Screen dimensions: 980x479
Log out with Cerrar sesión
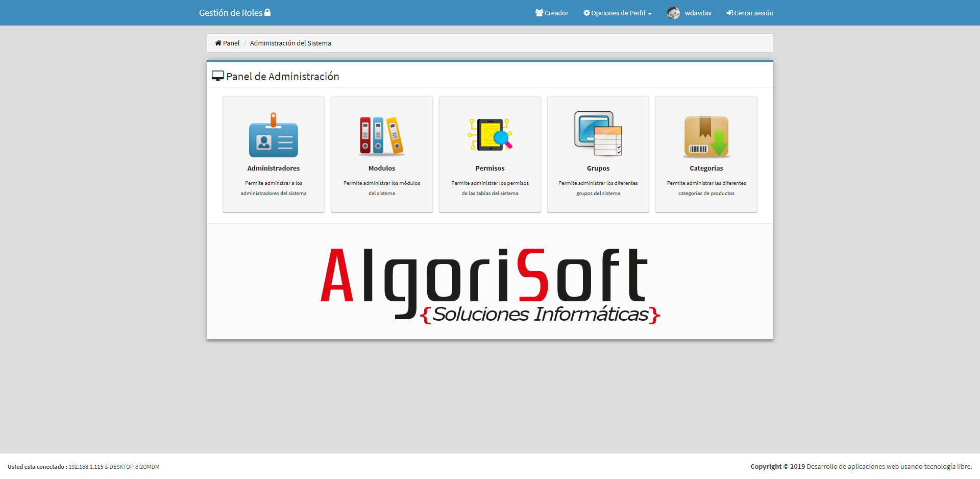tap(750, 13)
